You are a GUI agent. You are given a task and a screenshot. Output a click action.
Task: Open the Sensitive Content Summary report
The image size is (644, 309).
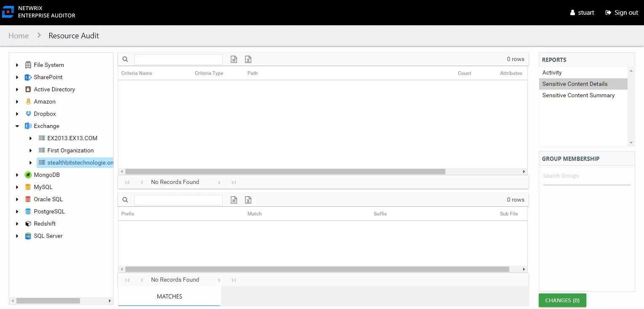click(x=583, y=95)
